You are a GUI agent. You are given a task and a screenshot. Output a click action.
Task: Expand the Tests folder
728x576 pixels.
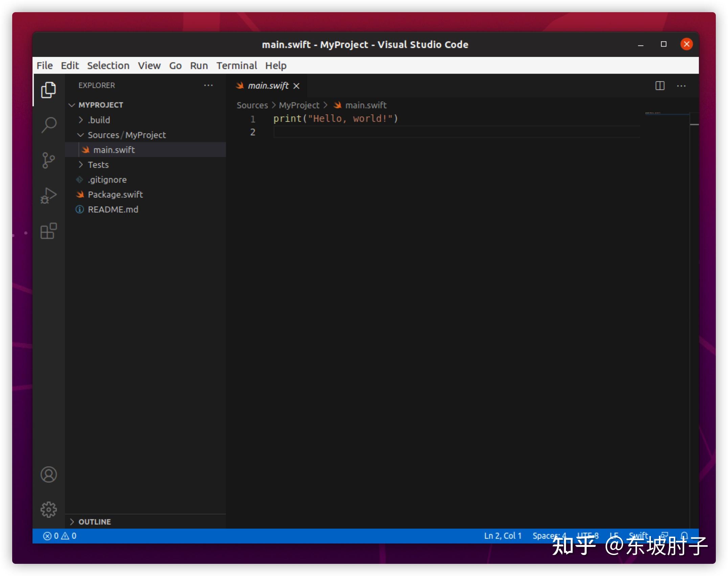[81, 165]
